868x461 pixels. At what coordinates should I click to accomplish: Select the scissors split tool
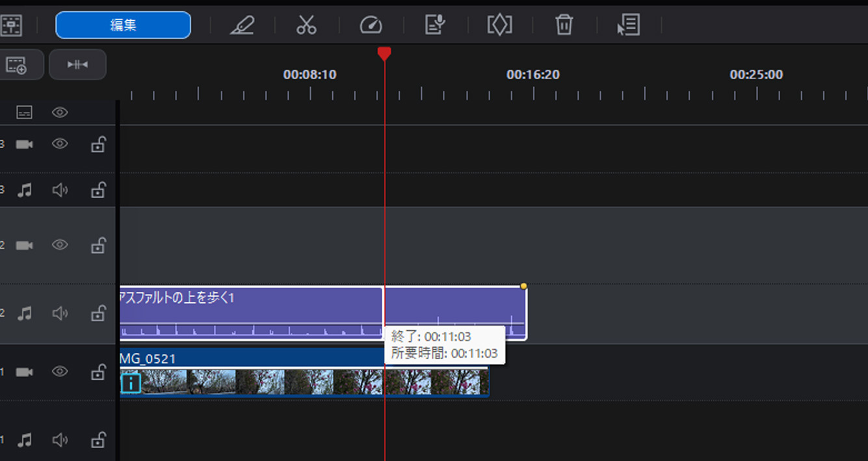tap(306, 25)
